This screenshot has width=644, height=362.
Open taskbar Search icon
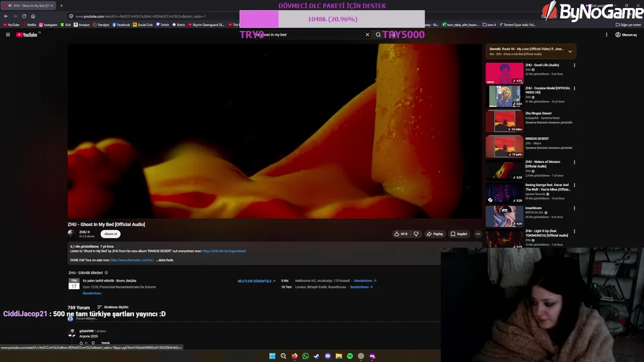click(x=283, y=356)
